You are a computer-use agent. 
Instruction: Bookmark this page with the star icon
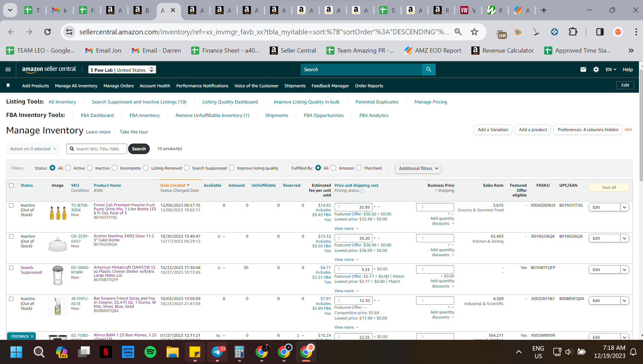[474, 32]
